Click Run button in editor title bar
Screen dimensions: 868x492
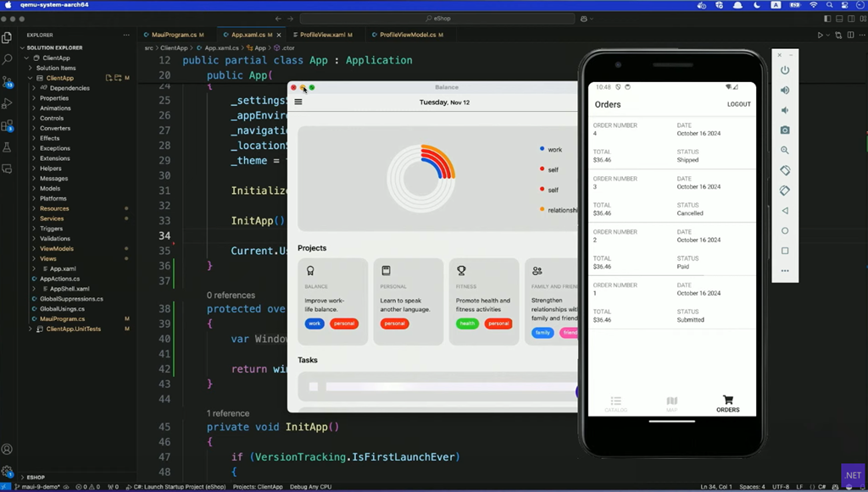tap(821, 35)
